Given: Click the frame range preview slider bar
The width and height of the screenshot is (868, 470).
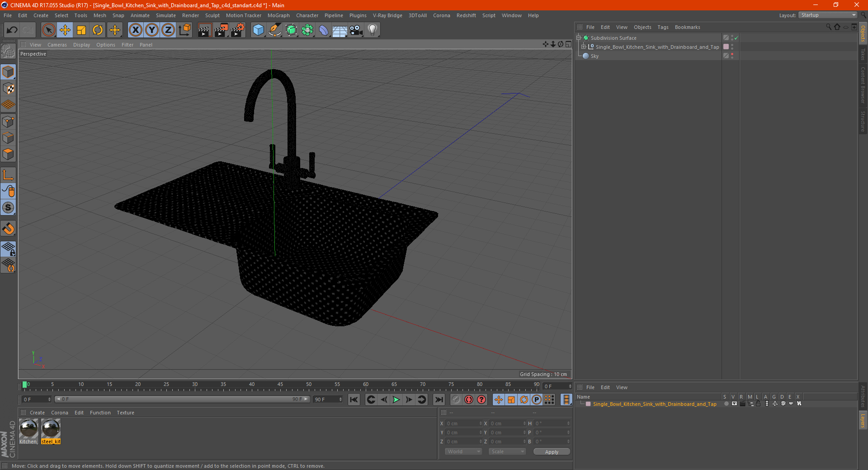Looking at the screenshot, I should coord(182,399).
